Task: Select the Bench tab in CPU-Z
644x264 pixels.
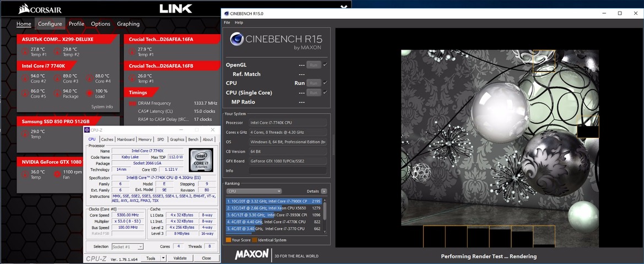Action: tap(193, 139)
